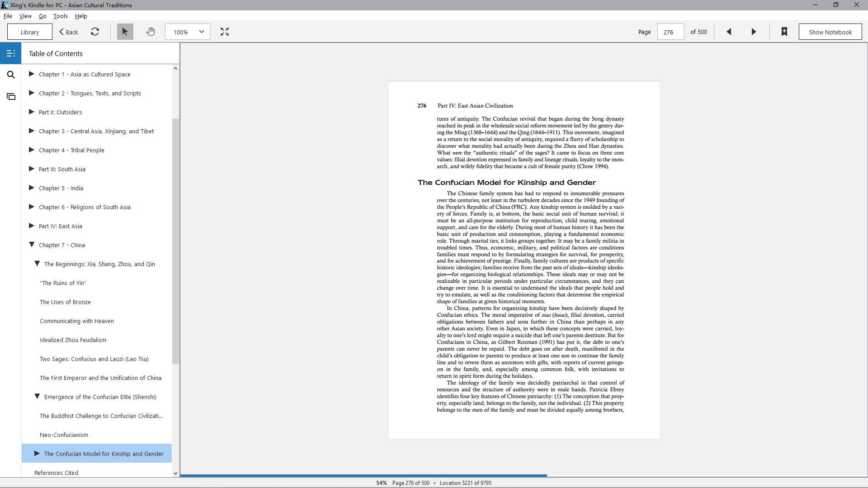Select the hand pan tool

151,32
